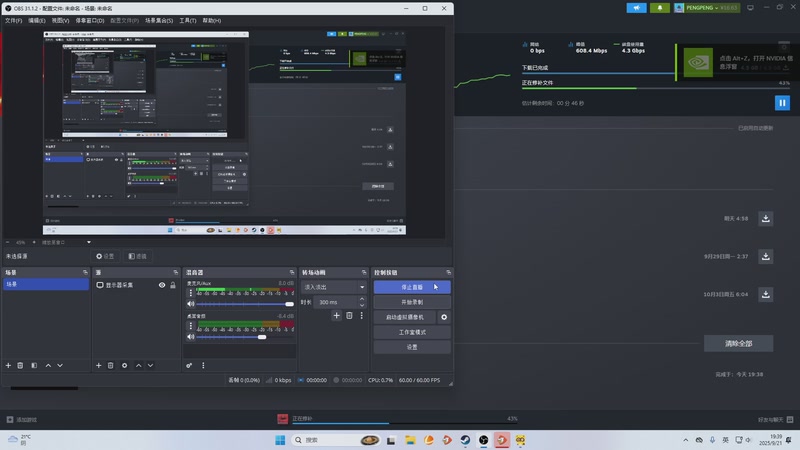The image size is (800, 450).
Task: Open the 淡入淡出 transition dropdown
Action: 334,287
